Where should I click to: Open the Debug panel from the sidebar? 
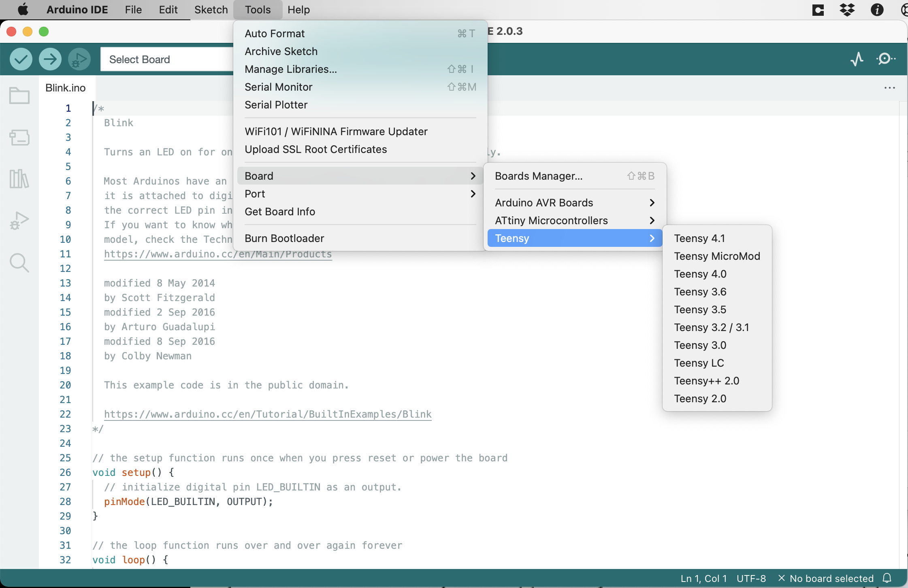[x=19, y=221]
